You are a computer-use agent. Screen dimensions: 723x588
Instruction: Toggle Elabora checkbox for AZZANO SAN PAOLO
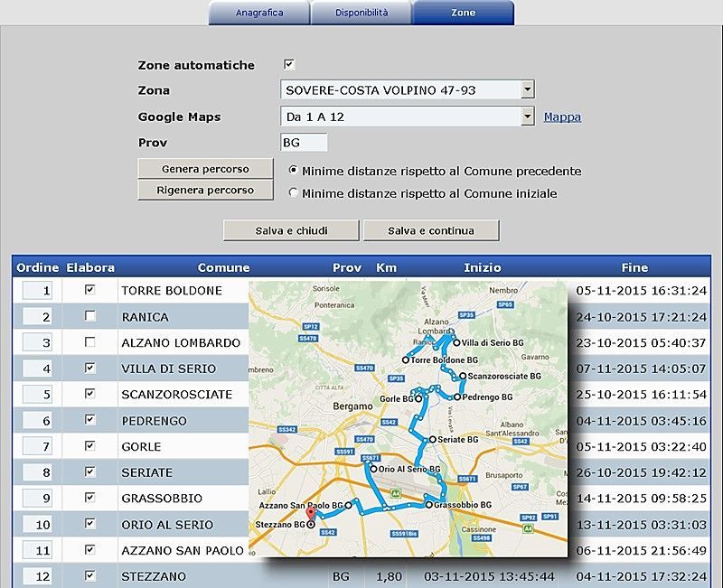click(x=89, y=549)
